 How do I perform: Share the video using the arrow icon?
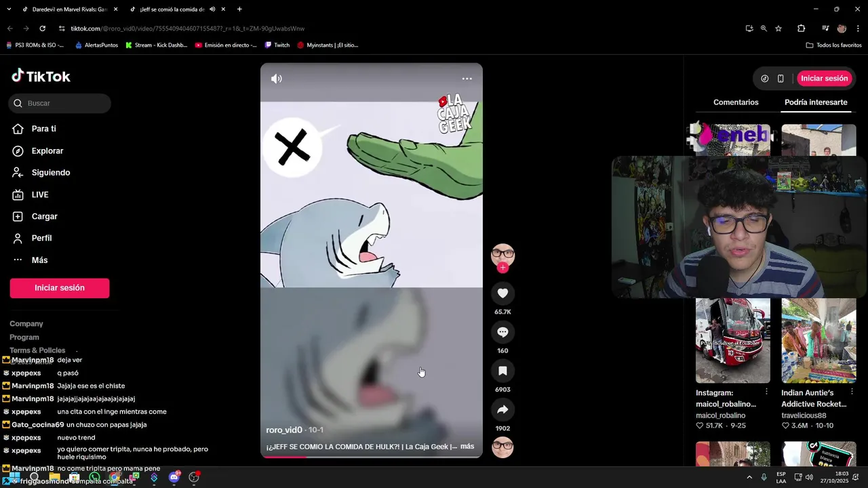502,409
